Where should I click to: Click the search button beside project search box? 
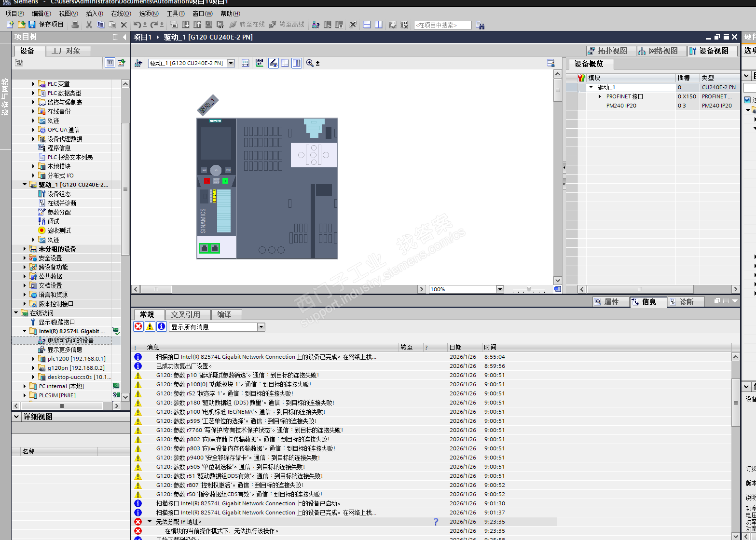[480, 25]
